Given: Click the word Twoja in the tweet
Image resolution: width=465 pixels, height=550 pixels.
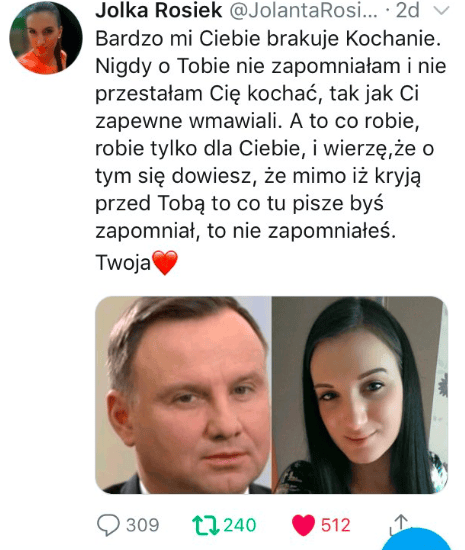Looking at the screenshot, I should [123, 262].
